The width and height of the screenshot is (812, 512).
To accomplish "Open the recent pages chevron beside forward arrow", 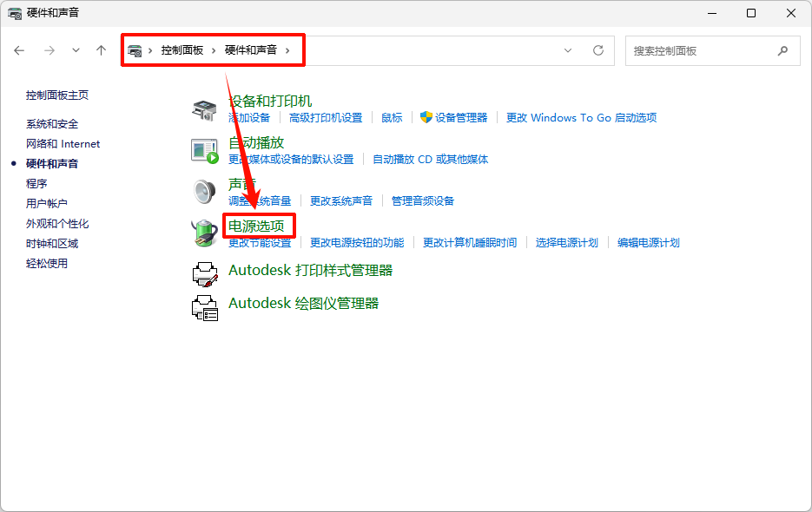I will pos(76,50).
